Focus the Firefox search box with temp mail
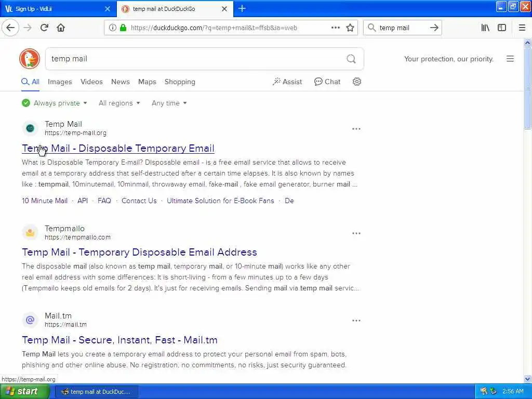 point(402,28)
